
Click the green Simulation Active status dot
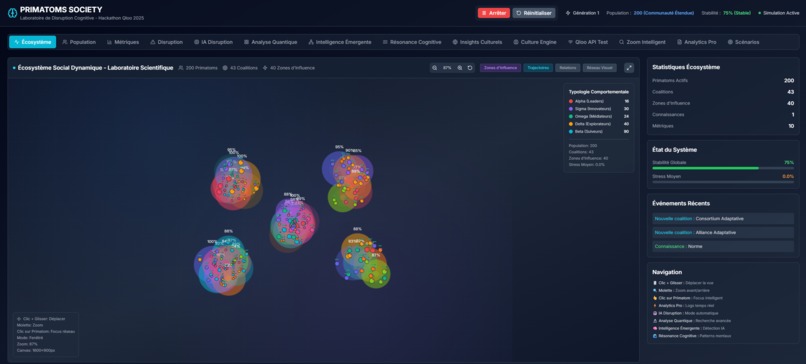(760, 13)
